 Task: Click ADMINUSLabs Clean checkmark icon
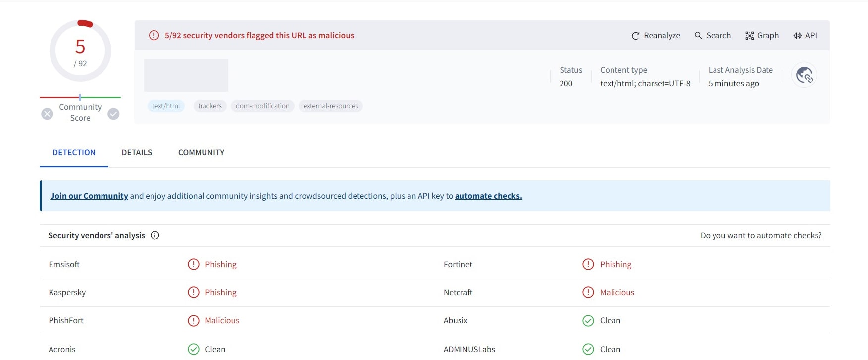(588, 349)
